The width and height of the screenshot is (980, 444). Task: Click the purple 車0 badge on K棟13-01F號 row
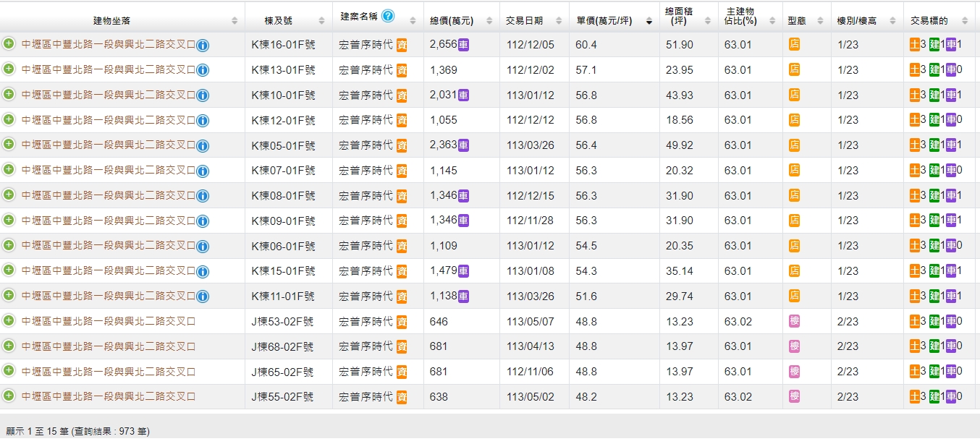[x=952, y=69]
